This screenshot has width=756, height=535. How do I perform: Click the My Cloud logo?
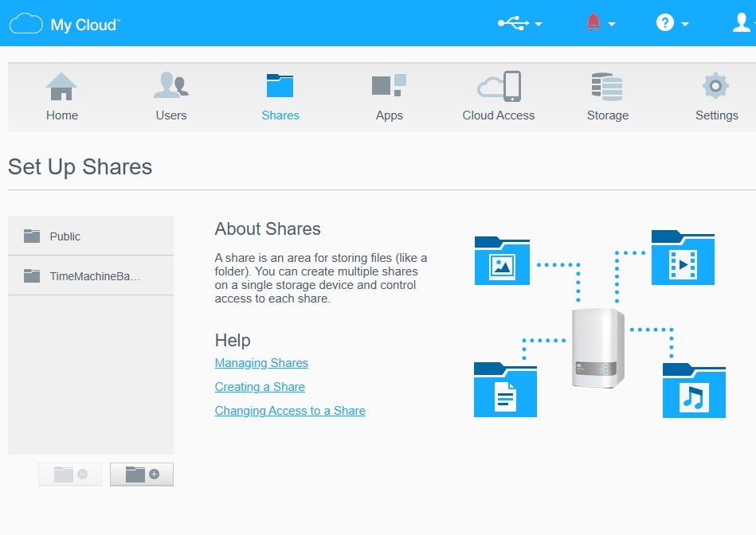click(x=65, y=24)
